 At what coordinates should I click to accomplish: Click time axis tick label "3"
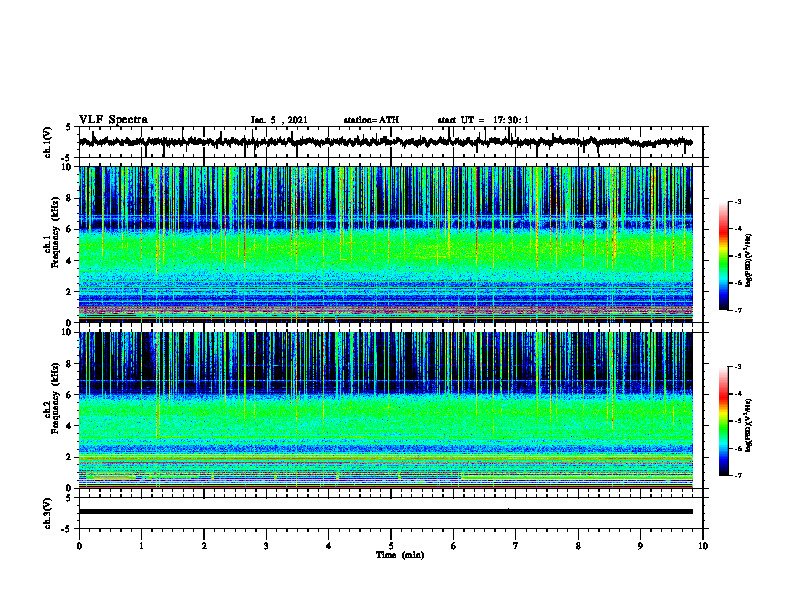pos(266,546)
